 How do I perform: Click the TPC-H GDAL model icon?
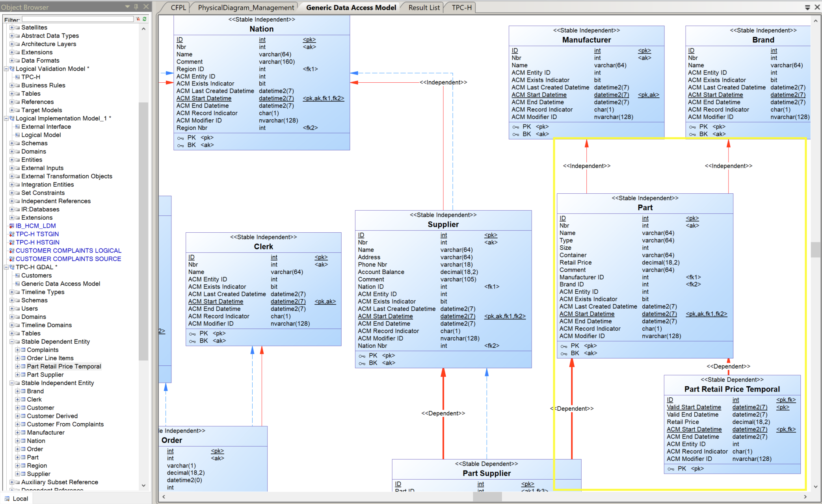12,267
